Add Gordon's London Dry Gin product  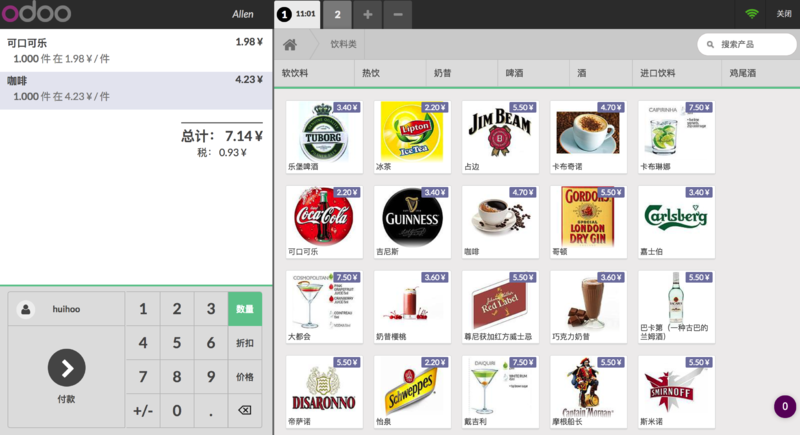pos(588,222)
